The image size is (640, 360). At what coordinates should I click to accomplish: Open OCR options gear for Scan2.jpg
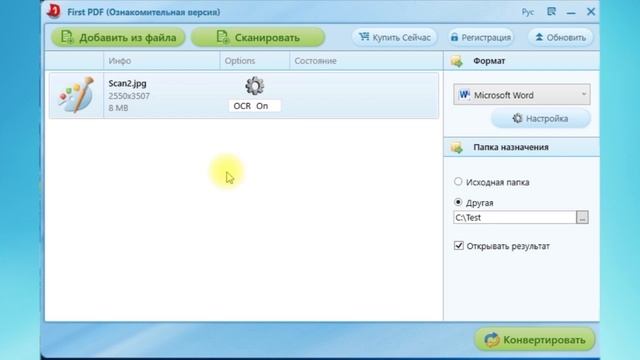coord(254,86)
